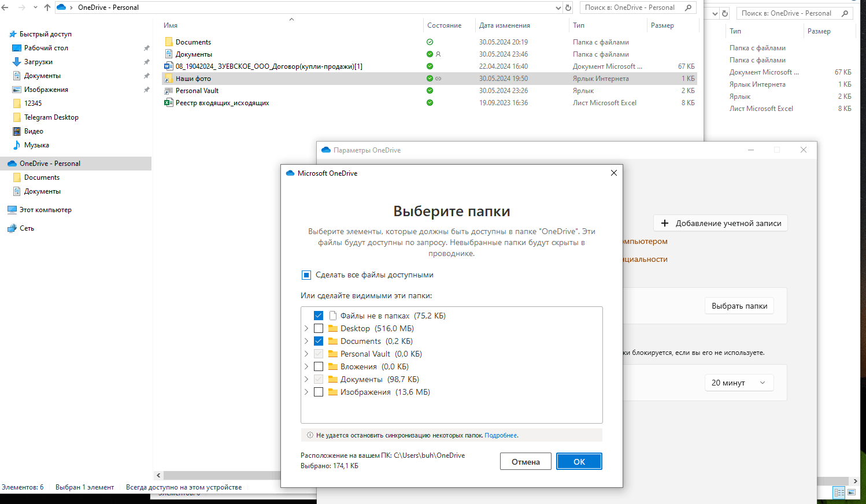Image resolution: width=866 pixels, height=504 pixels.
Task: Confirm with the OK button
Action: point(579,461)
